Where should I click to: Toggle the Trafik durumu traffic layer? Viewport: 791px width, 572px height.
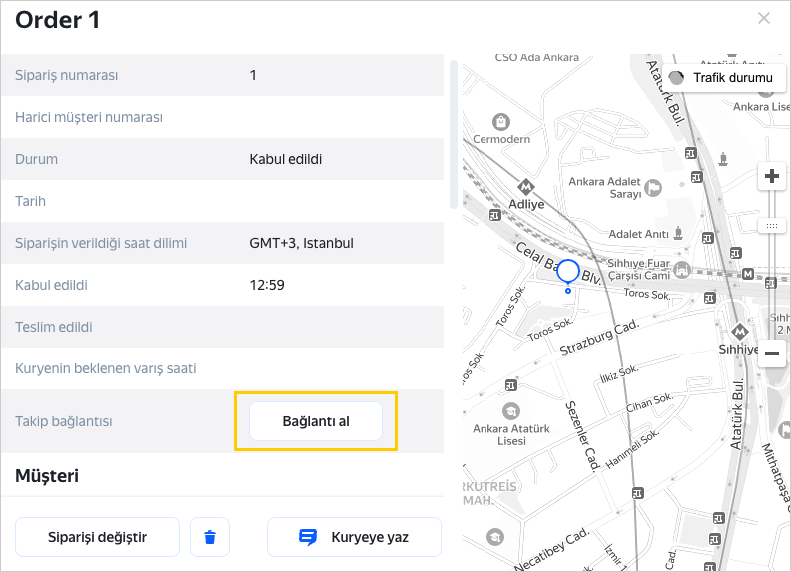(x=720, y=78)
